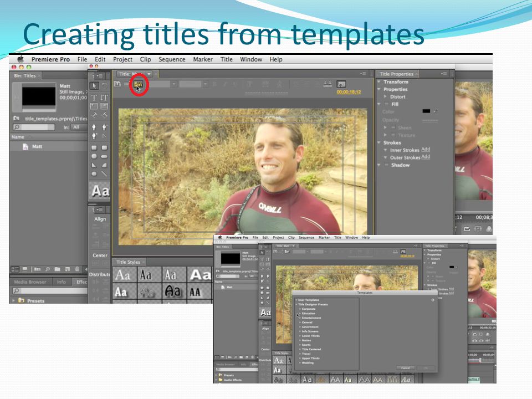Open the font family dropdown in large Titler toolbar

tap(173, 84)
